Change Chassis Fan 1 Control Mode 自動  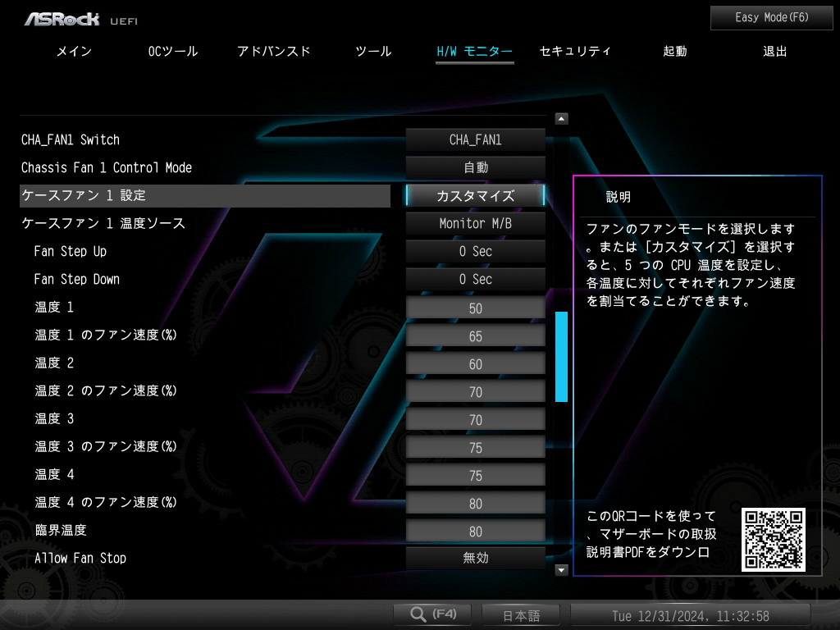(x=475, y=167)
